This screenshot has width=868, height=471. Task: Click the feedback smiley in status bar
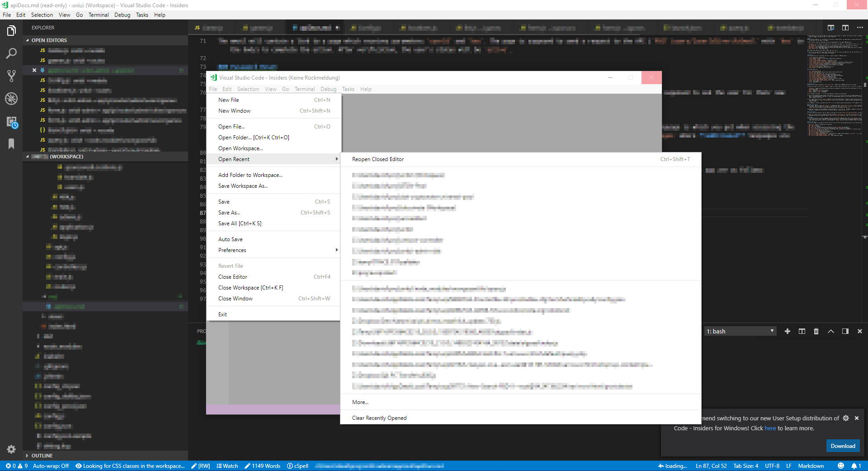(841, 466)
